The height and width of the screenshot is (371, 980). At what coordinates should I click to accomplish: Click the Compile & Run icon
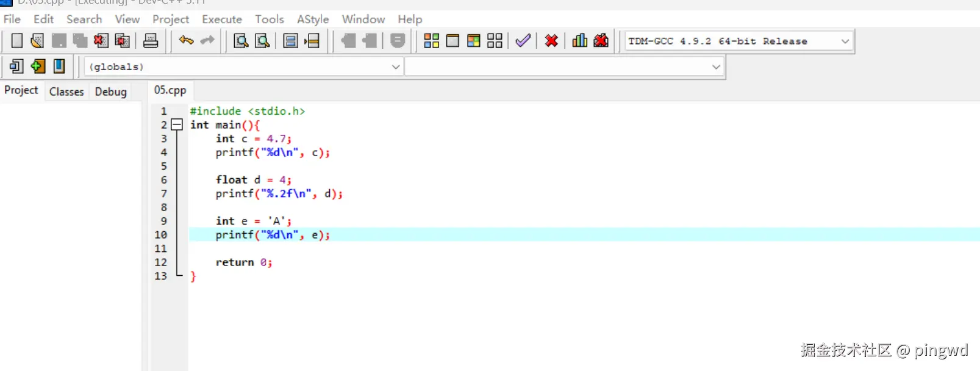[x=474, y=41]
